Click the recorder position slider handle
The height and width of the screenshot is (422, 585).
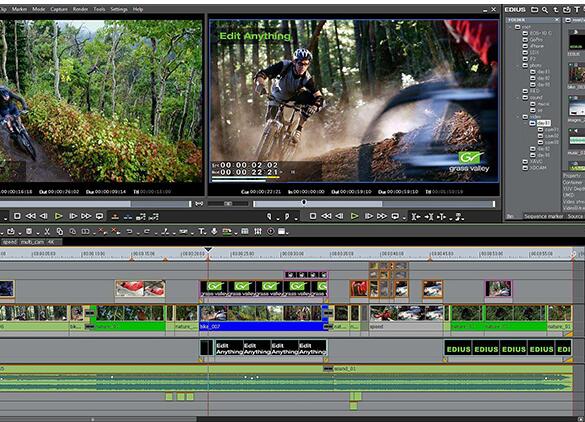(x=304, y=202)
